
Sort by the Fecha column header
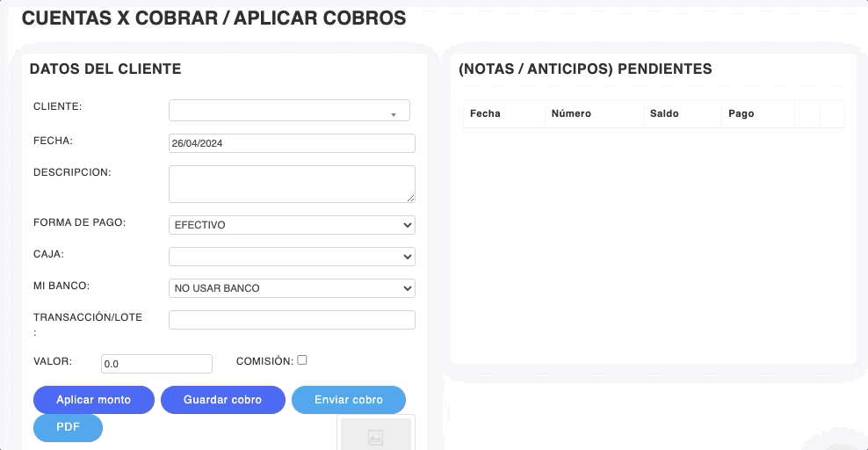tap(485, 113)
